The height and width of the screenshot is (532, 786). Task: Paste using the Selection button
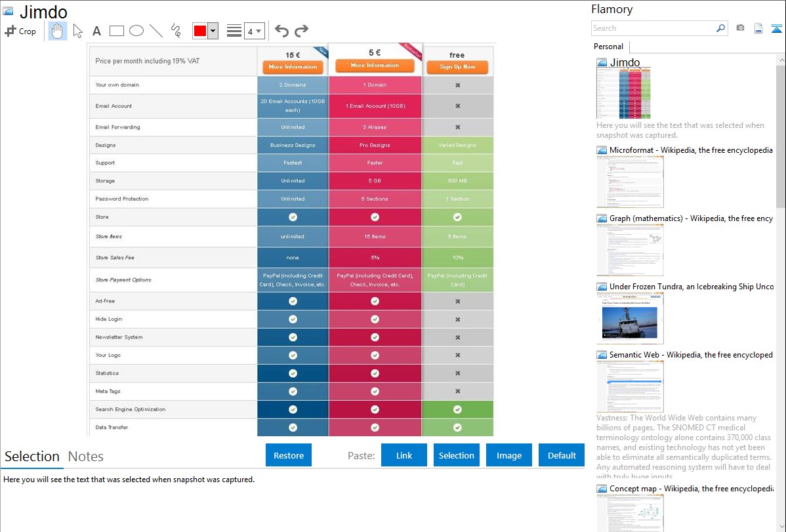pos(456,455)
